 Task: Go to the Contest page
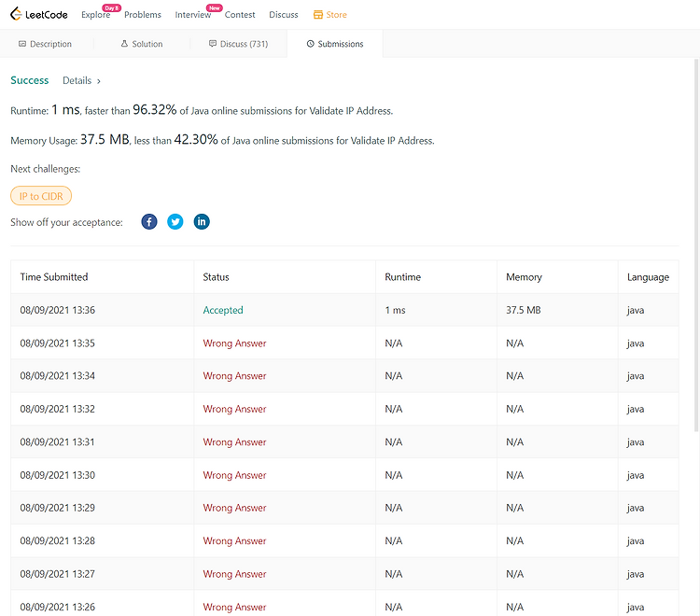(x=240, y=15)
